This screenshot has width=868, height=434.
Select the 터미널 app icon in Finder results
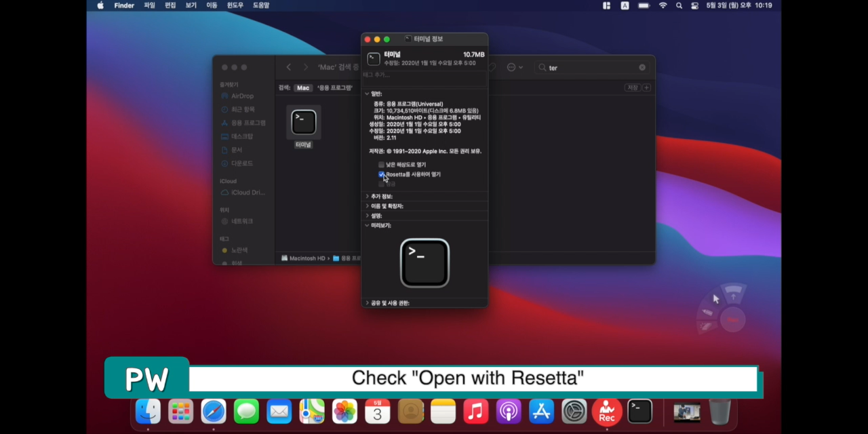pyautogui.click(x=304, y=122)
